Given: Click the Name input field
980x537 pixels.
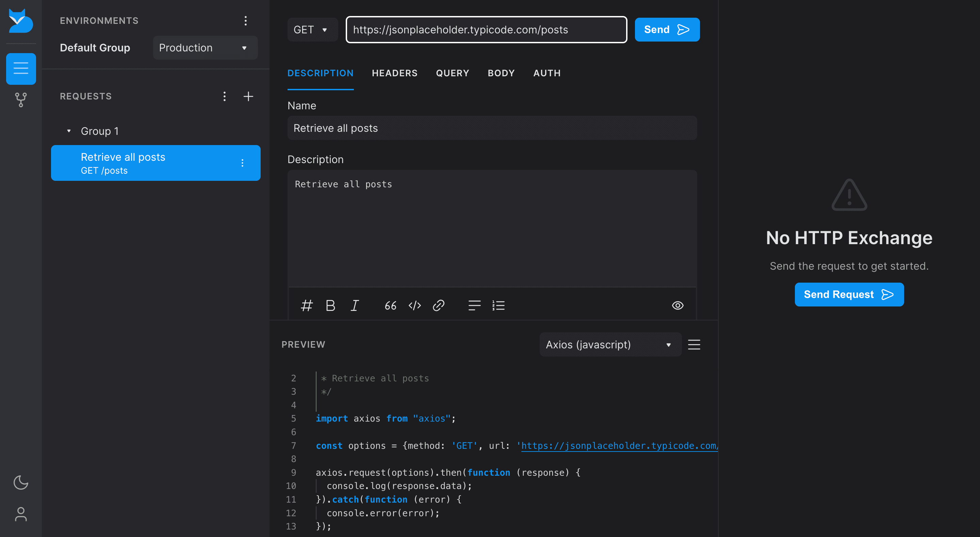Looking at the screenshot, I should (492, 128).
